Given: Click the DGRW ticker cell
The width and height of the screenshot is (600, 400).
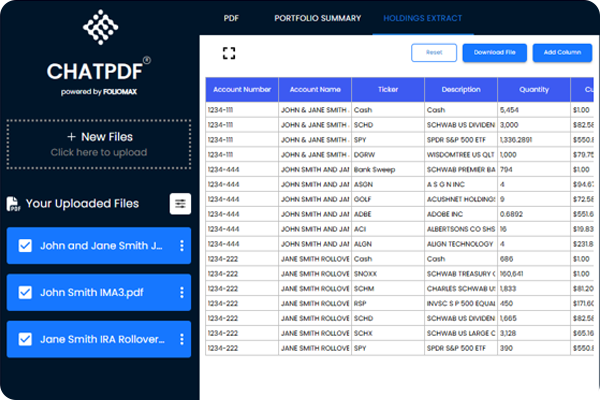Looking at the screenshot, I should [x=388, y=155].
